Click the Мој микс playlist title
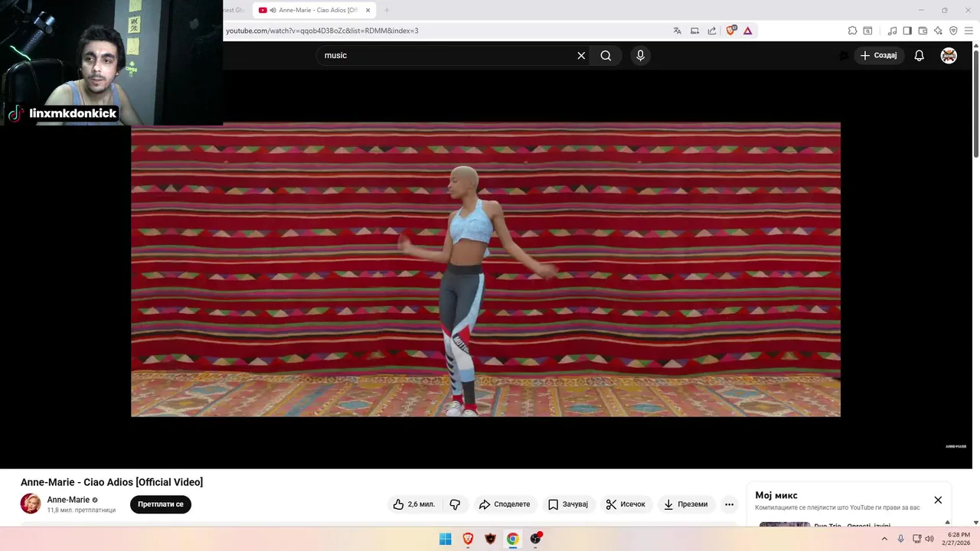 (776, 495)
